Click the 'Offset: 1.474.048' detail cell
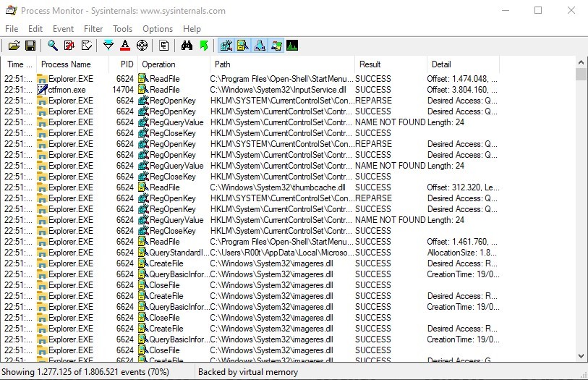This screenshot has width=588, height=380. pyautogui.click(x=462, y=79)
